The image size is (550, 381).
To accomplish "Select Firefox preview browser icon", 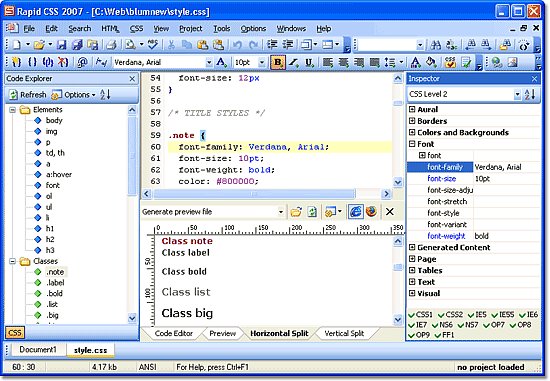I will (371, 212).
